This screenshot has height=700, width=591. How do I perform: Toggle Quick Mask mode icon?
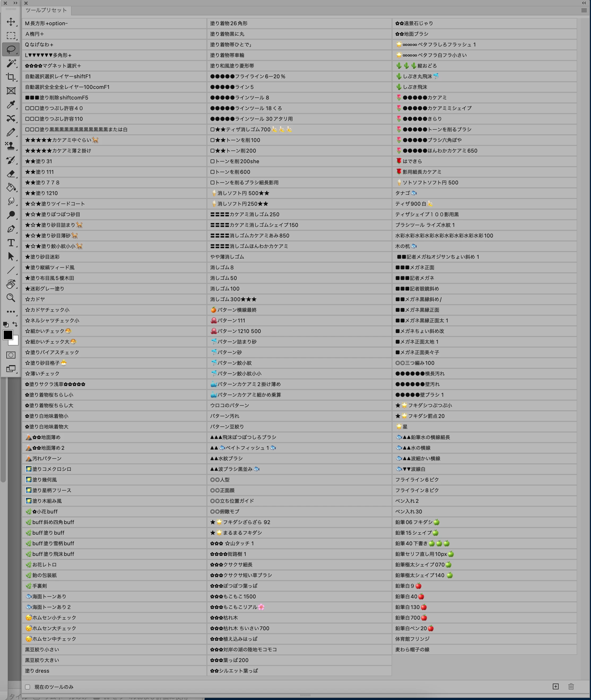tap(11, 355)
